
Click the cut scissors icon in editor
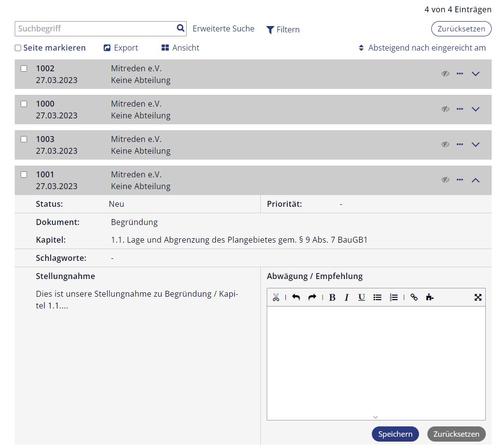click(276, 297)
